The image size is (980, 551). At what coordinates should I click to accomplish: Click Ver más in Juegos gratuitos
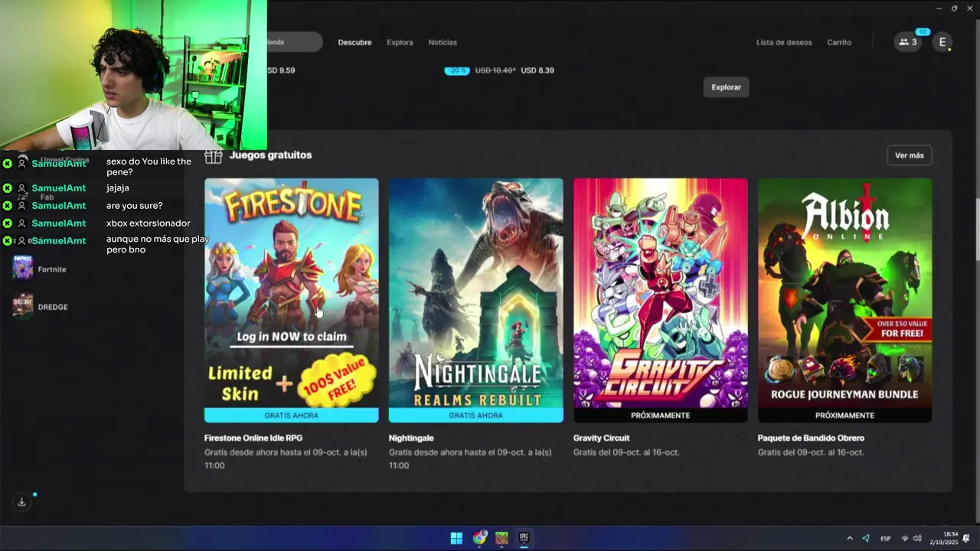tap(910, 155)
